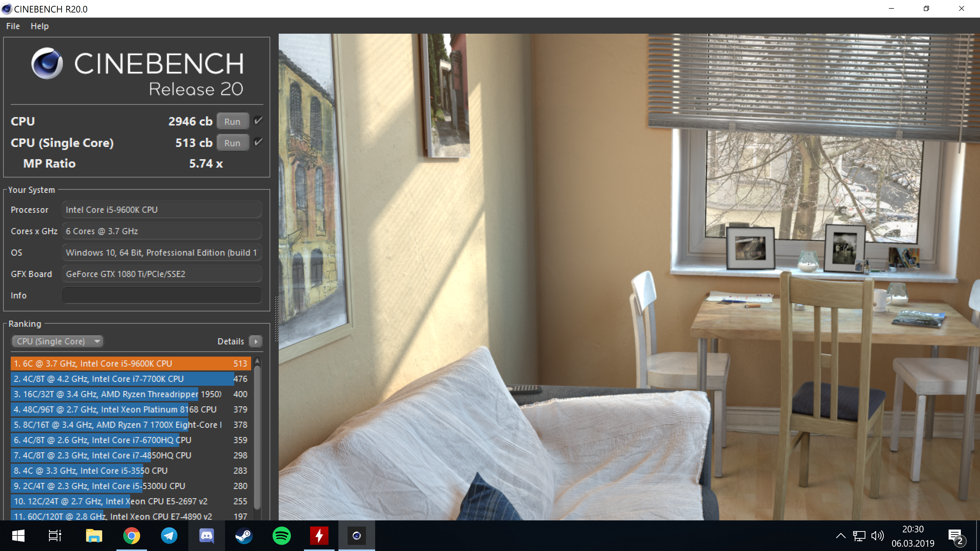
Task: Show hidden system tray icons
Action: coord(841,536)
